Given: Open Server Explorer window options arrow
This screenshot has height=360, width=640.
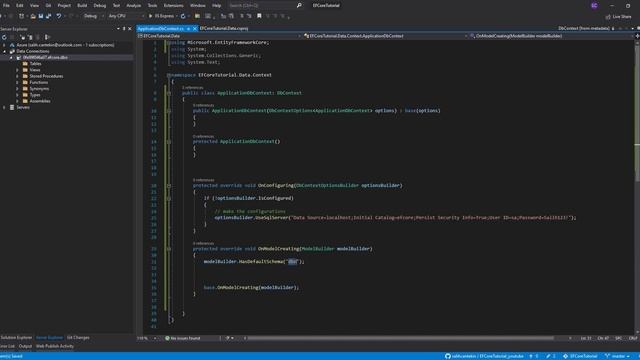Looking at the screenshot, I should pyautogui.click(x=118, y=29).
